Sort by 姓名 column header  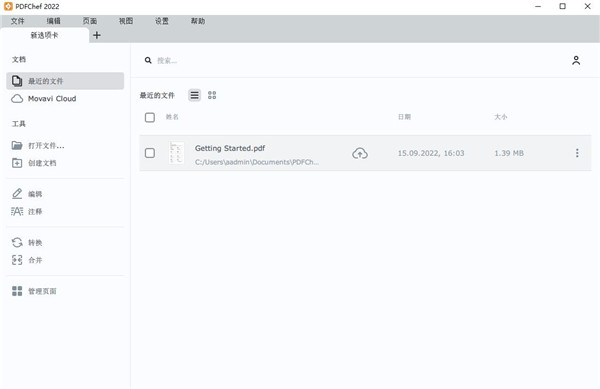pyautogui.click(x=172, y=117)
